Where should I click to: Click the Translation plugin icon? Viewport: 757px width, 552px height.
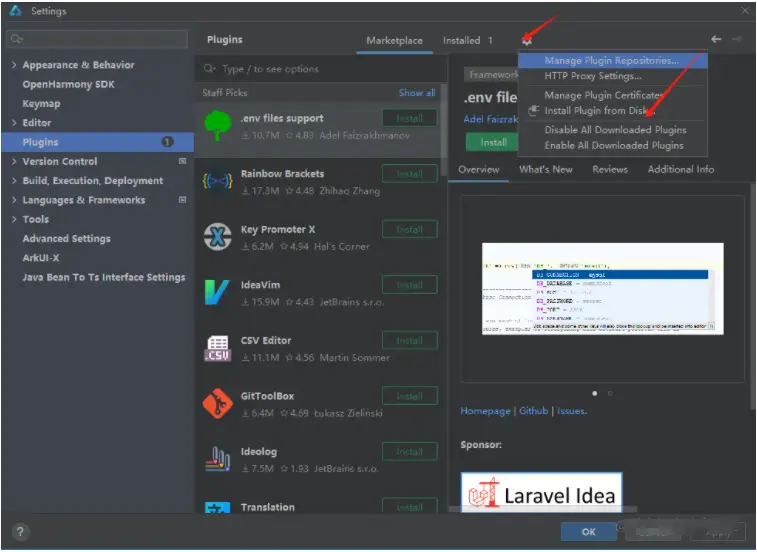[218, 507]
